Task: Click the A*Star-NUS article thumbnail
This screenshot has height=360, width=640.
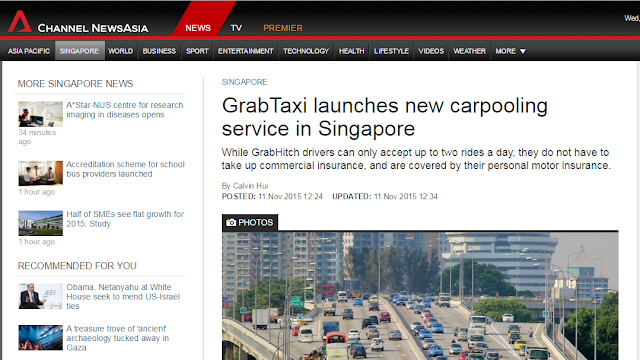Action: coord(40,114)
